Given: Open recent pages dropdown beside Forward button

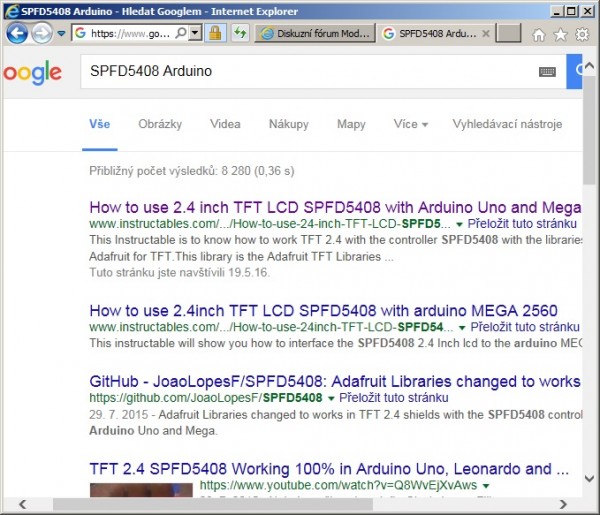Looking at the screenshot, I should pos(61,34).
